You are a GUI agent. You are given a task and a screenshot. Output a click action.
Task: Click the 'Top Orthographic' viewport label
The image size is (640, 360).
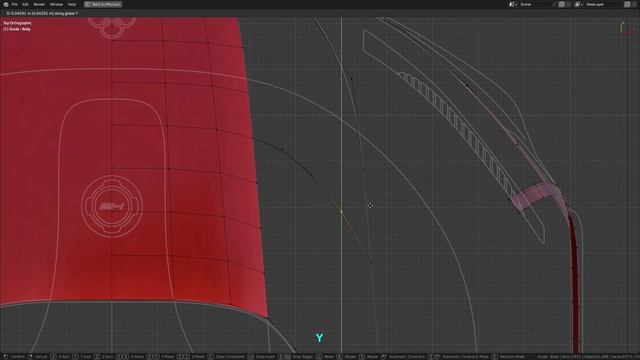click(x=18, y=23)
